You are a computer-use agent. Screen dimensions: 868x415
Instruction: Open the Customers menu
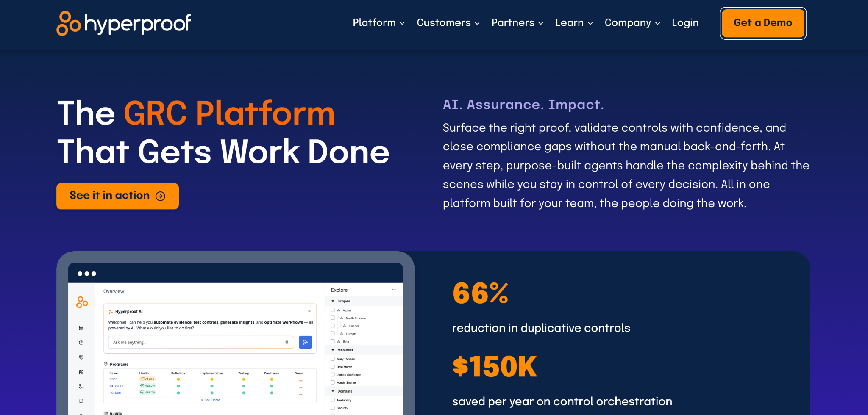tap(448, 23)
